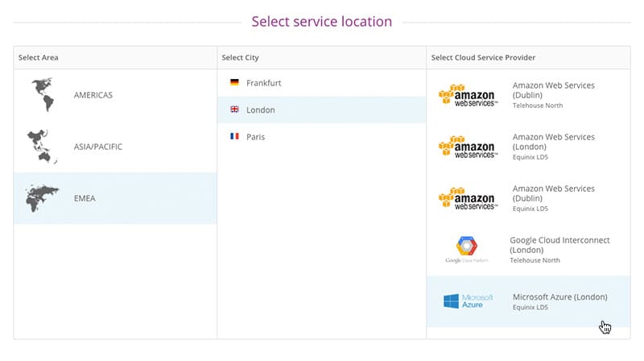644x361 pixels.
Task: Select Google Cloud Interconnect (London)
Action: (529, 250)
